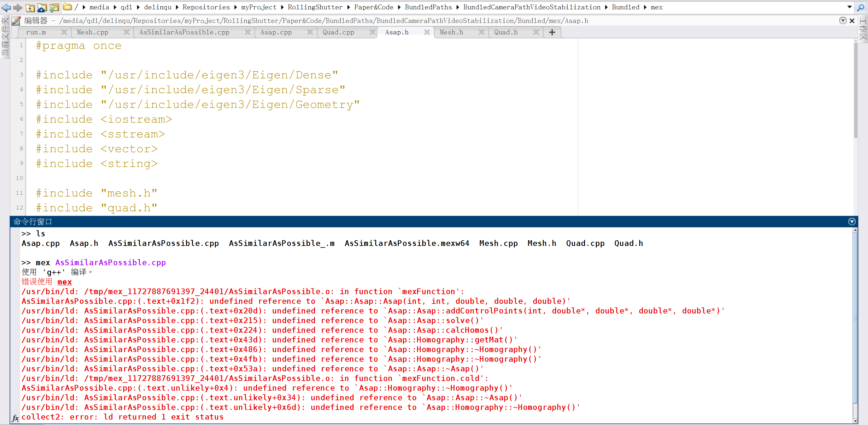
Task: Expand subfolders arrow after 'Bundled'
Action: pyautogui.click(x=645, y=8)
